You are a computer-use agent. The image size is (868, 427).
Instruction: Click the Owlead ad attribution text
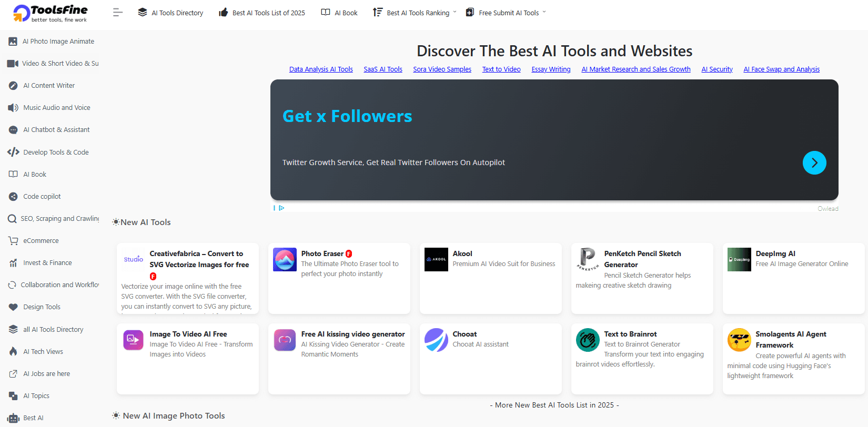point(827,209)
